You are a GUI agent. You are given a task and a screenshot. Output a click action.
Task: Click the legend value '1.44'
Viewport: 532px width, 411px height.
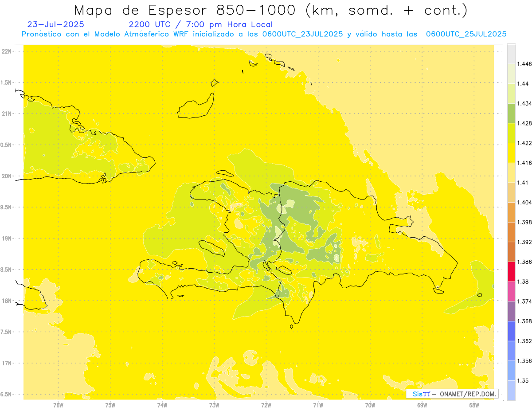[523, 84]
